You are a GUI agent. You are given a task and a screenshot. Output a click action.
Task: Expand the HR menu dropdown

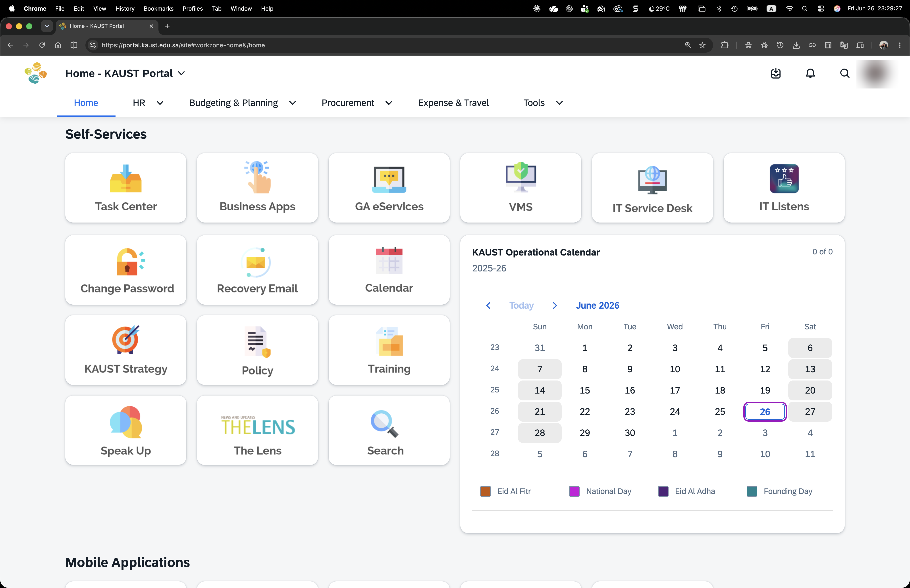[x=160, y=103]
